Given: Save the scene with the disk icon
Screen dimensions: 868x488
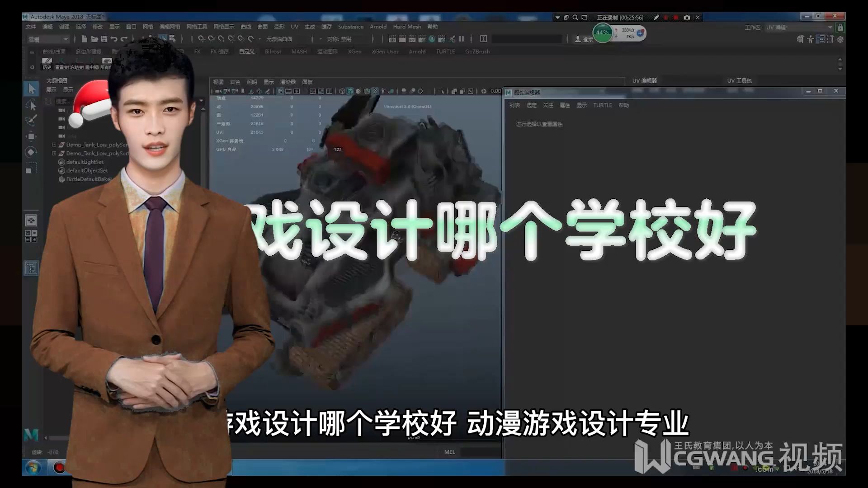Looking at the screenshot, I should point(104,39).
